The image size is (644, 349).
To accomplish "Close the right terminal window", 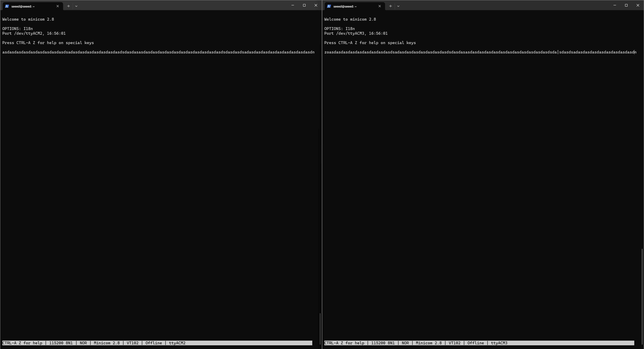I will coord(638,5).
